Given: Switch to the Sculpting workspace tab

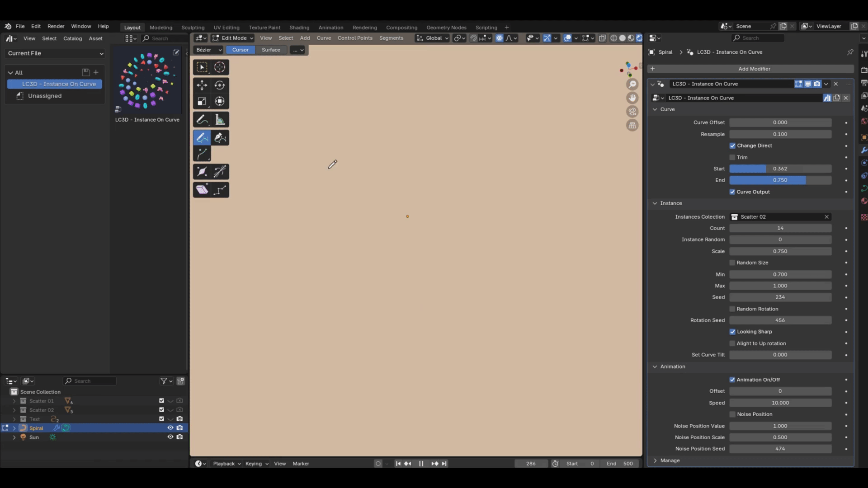Looking at the screenshot, I should coord(193,28).
